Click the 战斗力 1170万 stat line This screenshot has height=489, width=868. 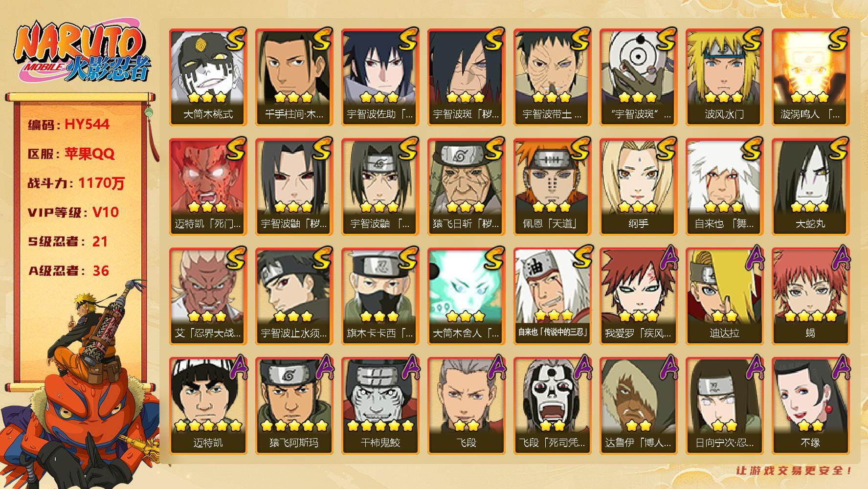76,183
